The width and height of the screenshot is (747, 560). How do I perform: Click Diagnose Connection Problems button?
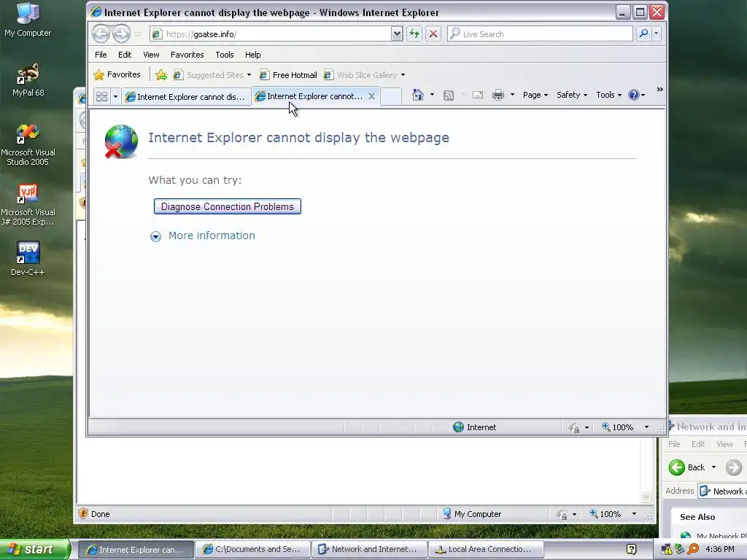(x=228, y=206)
